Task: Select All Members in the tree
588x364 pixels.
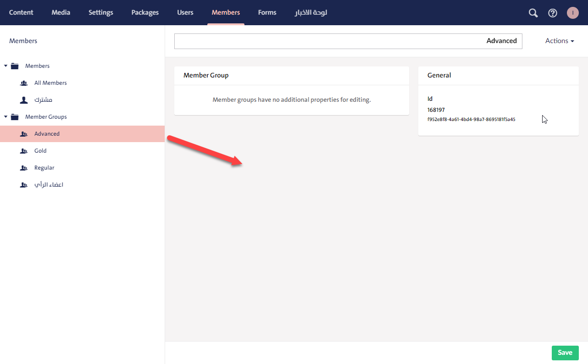Action: click(50, 83)
